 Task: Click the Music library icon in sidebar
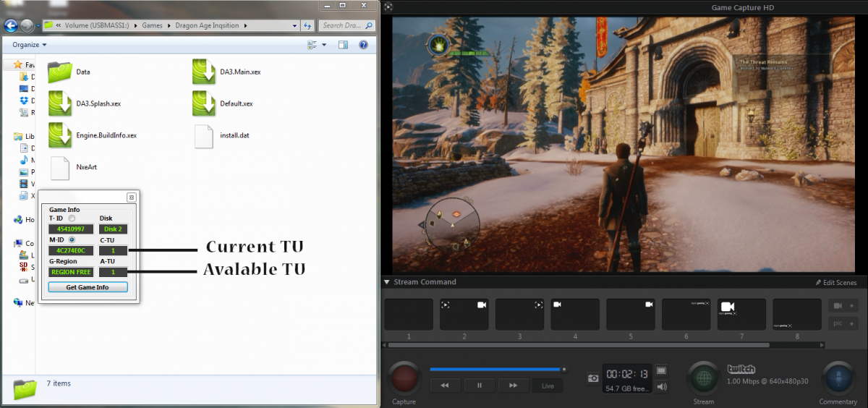[x=24, y=160]
